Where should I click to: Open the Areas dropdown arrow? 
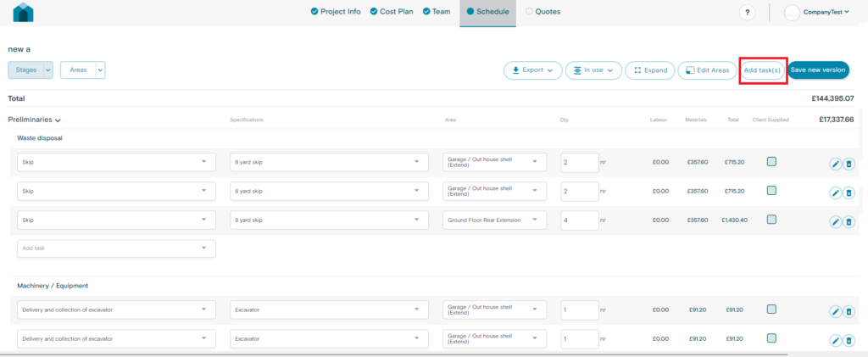point(100,70)
